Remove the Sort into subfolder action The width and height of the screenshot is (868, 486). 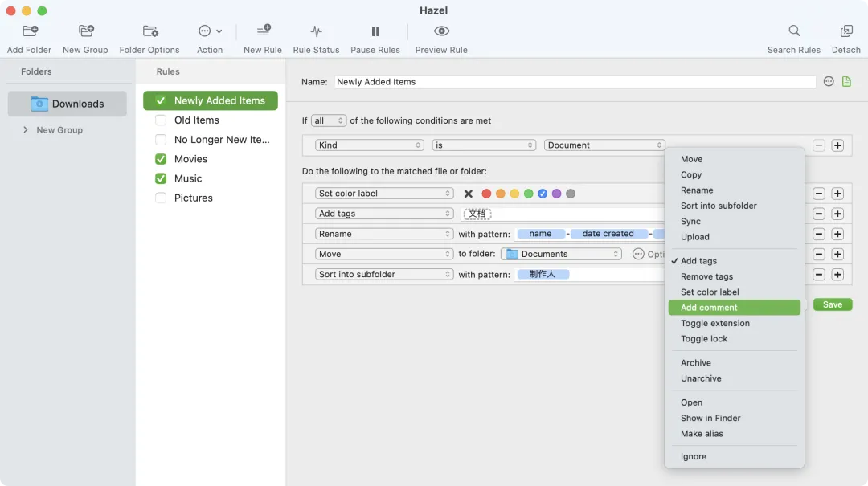point(819,275)
